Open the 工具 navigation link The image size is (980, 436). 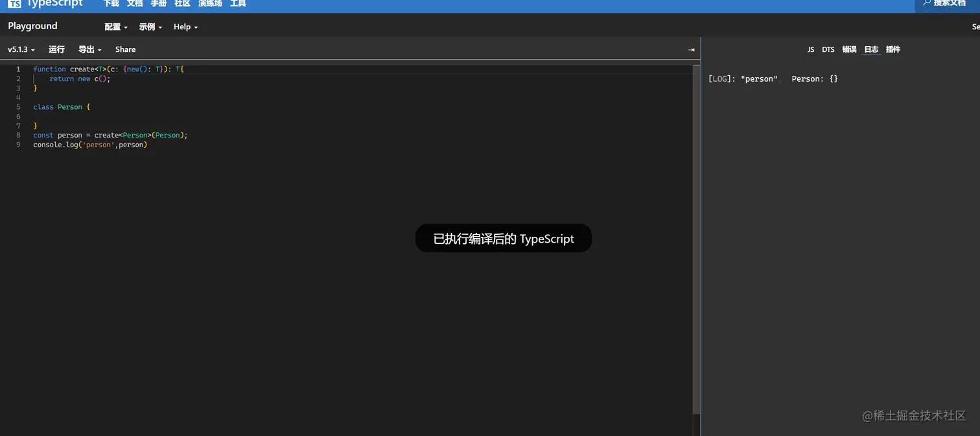(x=238, y=4)
